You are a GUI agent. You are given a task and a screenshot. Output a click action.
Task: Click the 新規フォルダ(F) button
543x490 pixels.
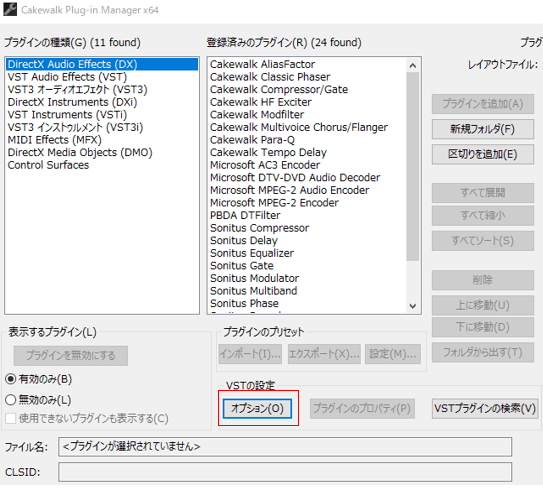482,129
